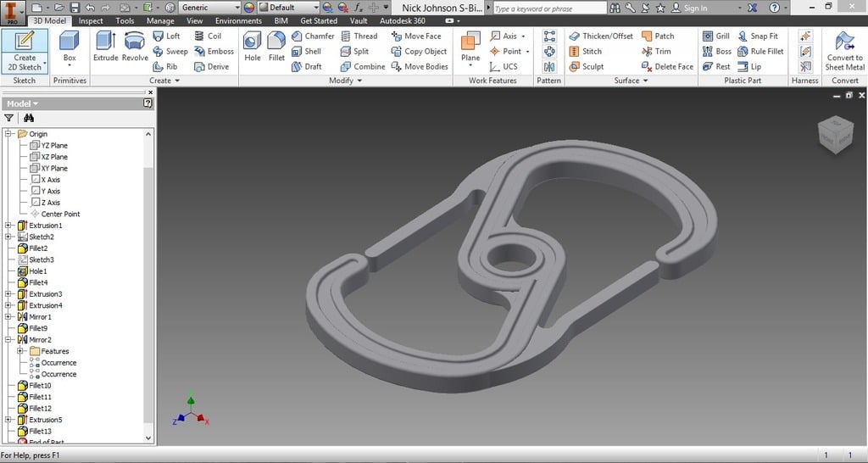Screen dimensions: 868x463
Task: Apply the Chamfer tool
Action: coord(313,36)
